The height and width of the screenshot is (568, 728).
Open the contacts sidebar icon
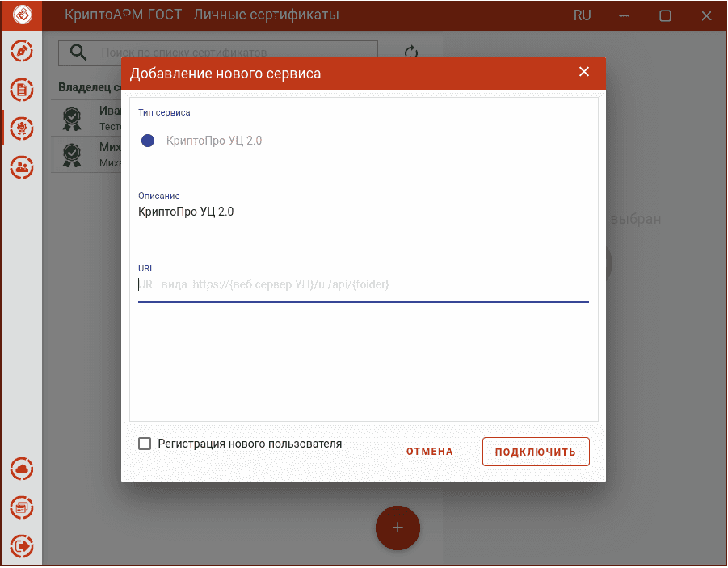point(22,166)
